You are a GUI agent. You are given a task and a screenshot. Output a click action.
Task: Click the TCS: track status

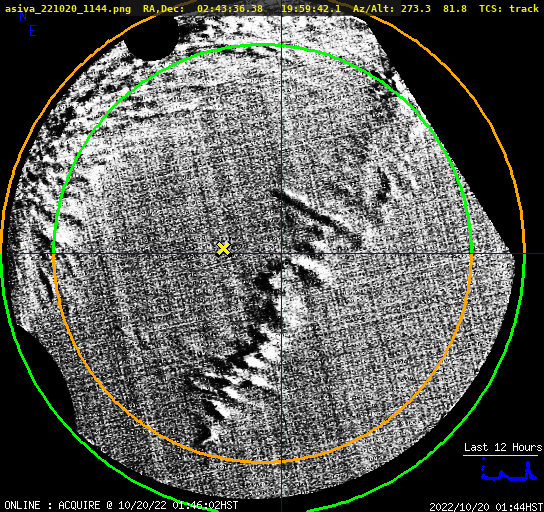point(509,8)
